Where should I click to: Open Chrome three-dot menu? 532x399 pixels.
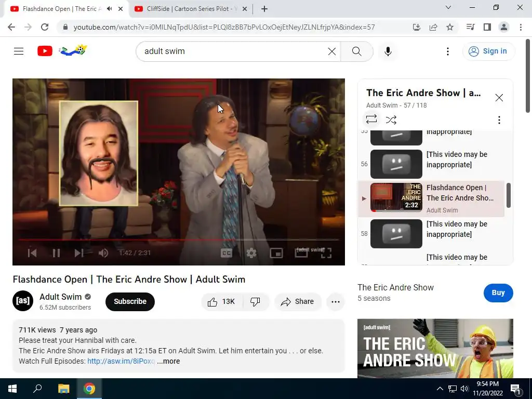pyautogui.click(x=521, y=27)
